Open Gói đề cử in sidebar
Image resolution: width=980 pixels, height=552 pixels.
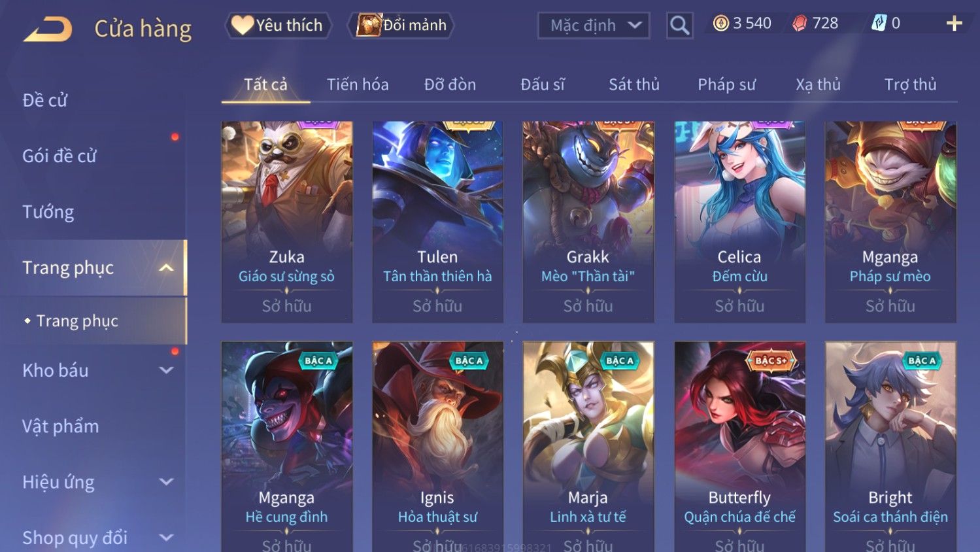59,156
